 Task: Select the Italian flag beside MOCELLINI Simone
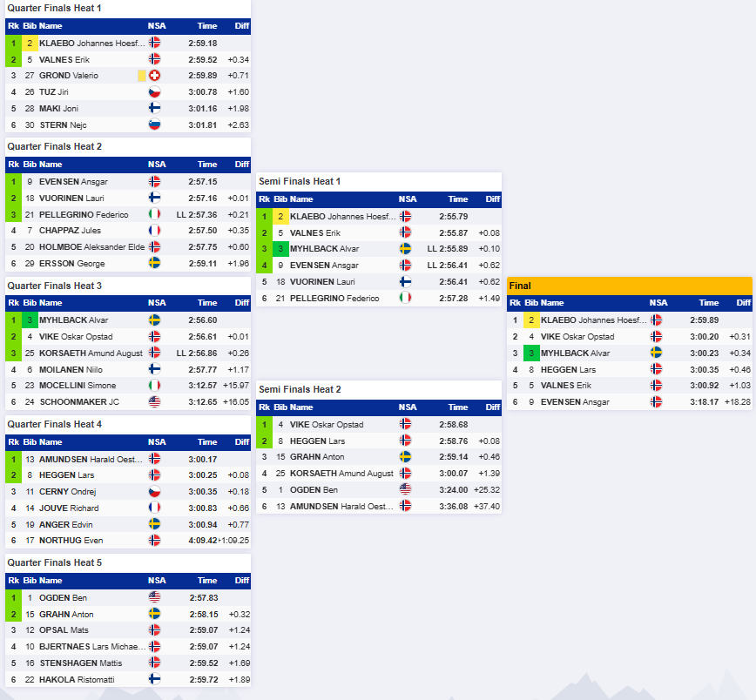click(x=155, y=386)
